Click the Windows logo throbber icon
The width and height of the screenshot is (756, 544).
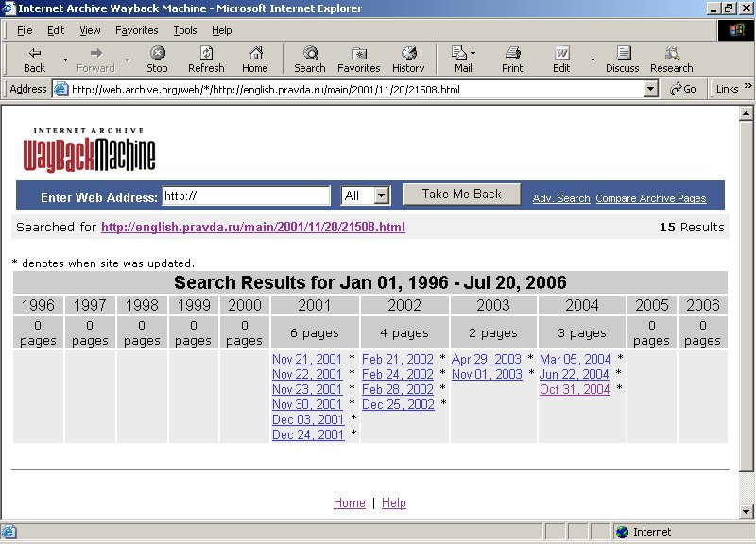point(736,30)
